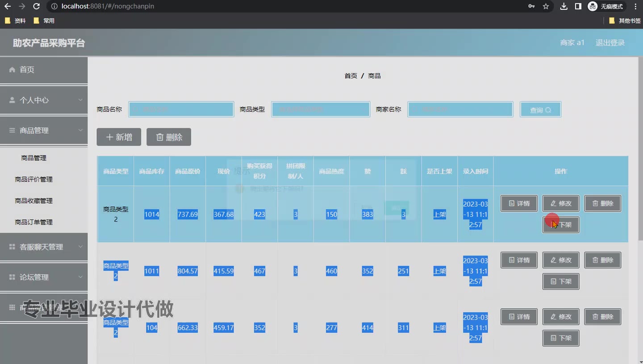This screenshot has width=643, height=364.
Task: Expand the 个人中心 sidebar menu
Action: 43,100
